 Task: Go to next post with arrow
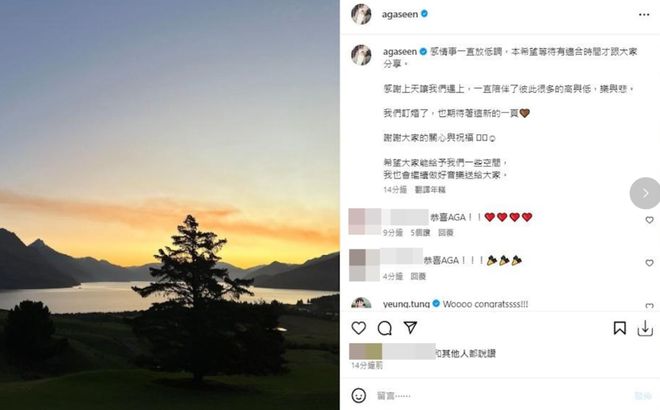pyautogui.click(x=645, y=193)
